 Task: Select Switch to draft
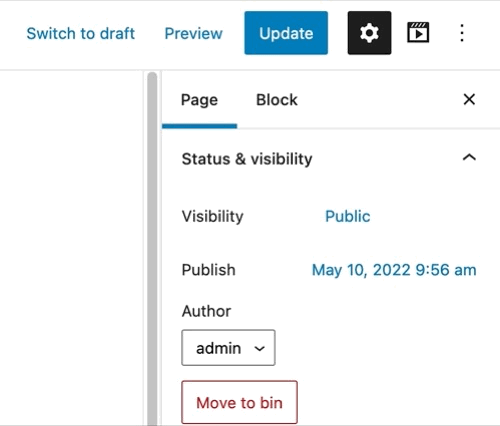[x=81, y=33]
